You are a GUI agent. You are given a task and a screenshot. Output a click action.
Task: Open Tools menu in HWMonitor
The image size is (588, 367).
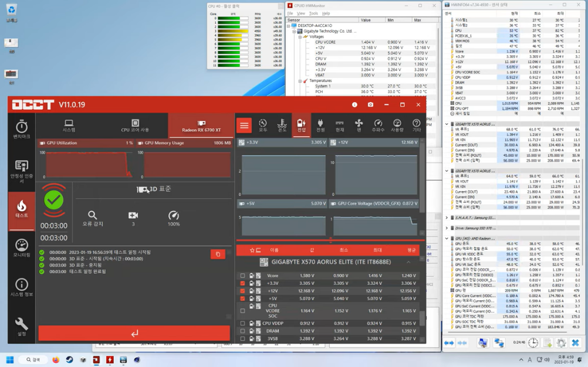313,13
